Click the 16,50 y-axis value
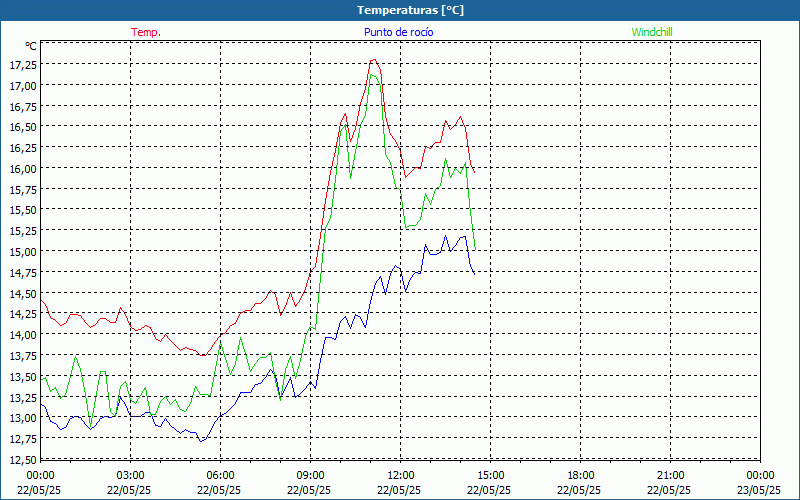 (x=23, y=127)
